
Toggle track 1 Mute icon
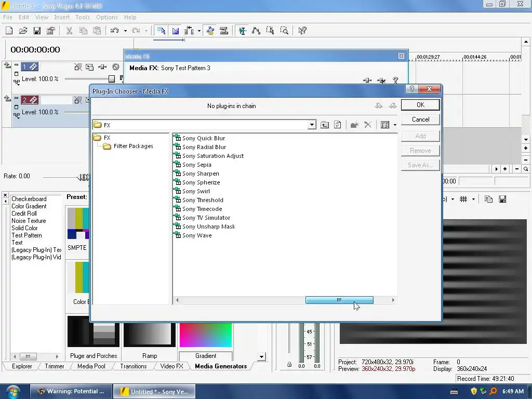(116, 67)
